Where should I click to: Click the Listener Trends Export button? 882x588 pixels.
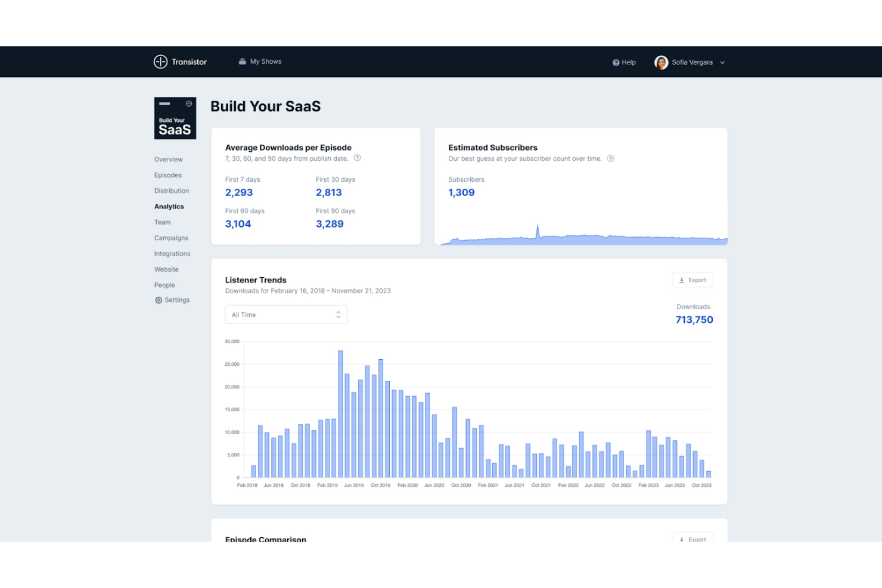pyautogui.click(x=693, y=280)
